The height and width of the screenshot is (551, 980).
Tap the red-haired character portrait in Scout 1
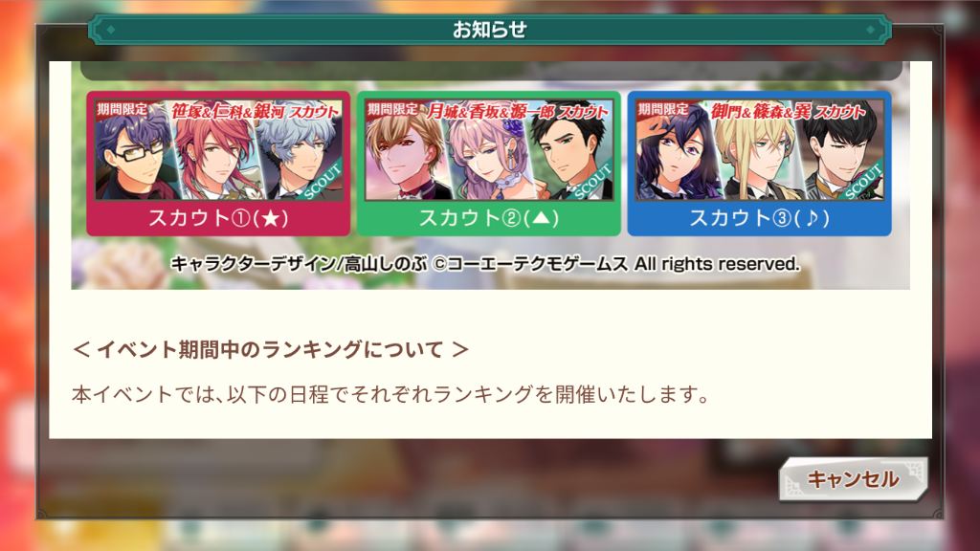coord(215,156)
